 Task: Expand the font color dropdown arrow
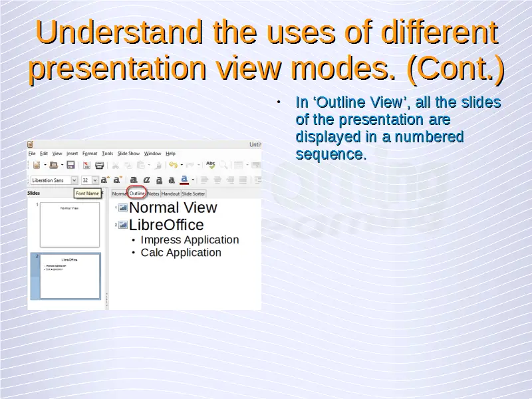point(193,180)
